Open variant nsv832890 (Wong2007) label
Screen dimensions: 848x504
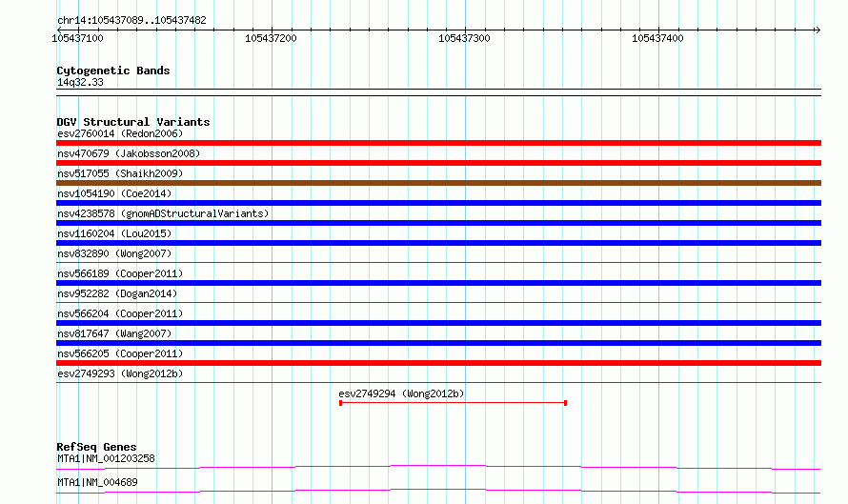114,253
